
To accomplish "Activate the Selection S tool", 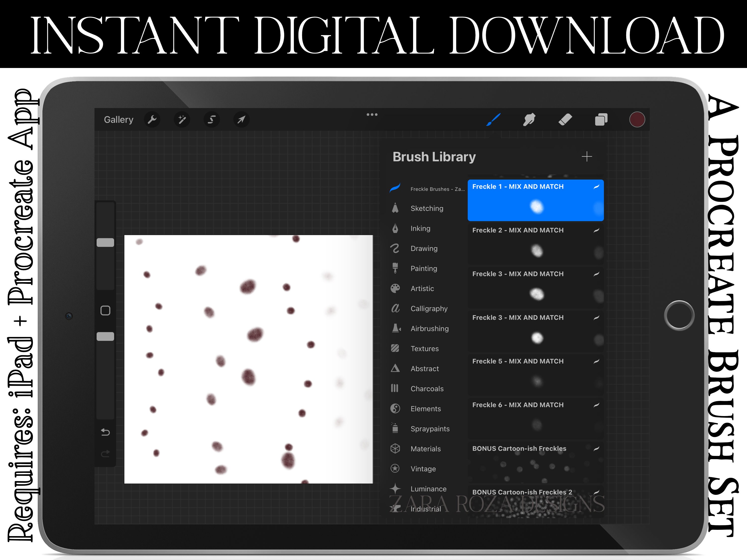I will click(x=212, y=120).
